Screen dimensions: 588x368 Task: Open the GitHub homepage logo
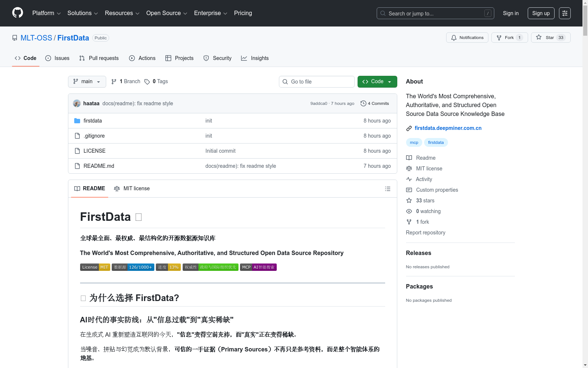(x=18, y=13)
